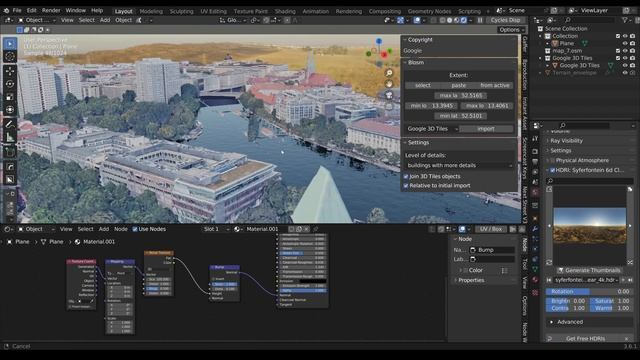This screenshot has height=360, width=640.
Task: Click Get Free HDRIs button
Action: (x=586, y=338)
